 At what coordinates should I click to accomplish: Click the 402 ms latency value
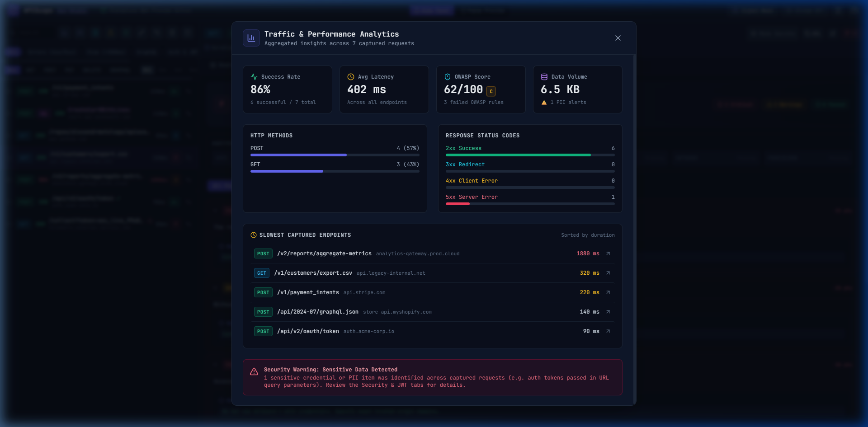(x=367, y=89)
